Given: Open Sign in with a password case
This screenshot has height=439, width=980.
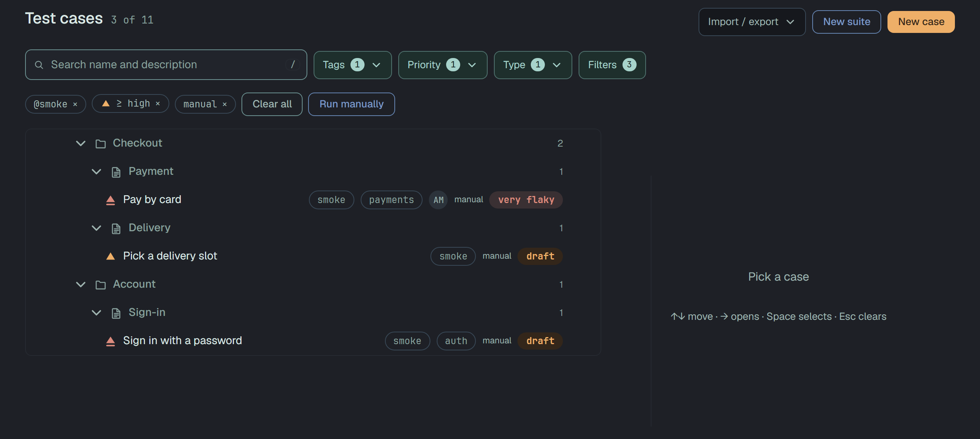Looking at the screenshot, I should click(x=182, y=341).
